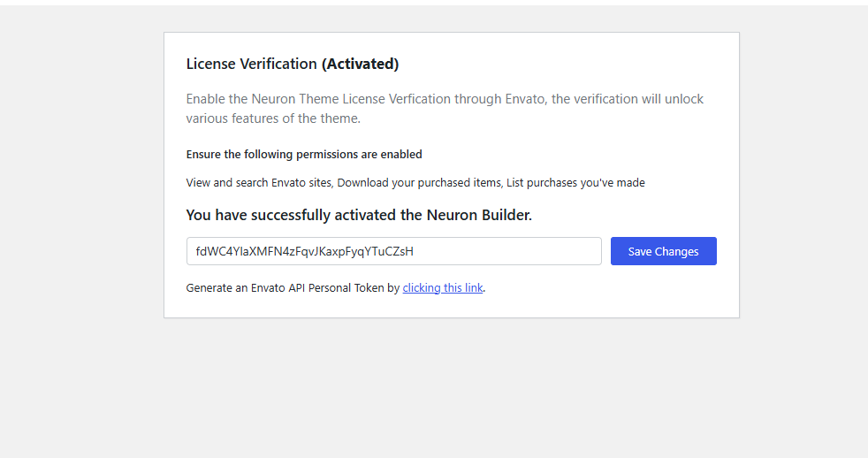Click the empty gray area below the panel
The height and width of the screenshot is (458, 868).
pos(451,389)
